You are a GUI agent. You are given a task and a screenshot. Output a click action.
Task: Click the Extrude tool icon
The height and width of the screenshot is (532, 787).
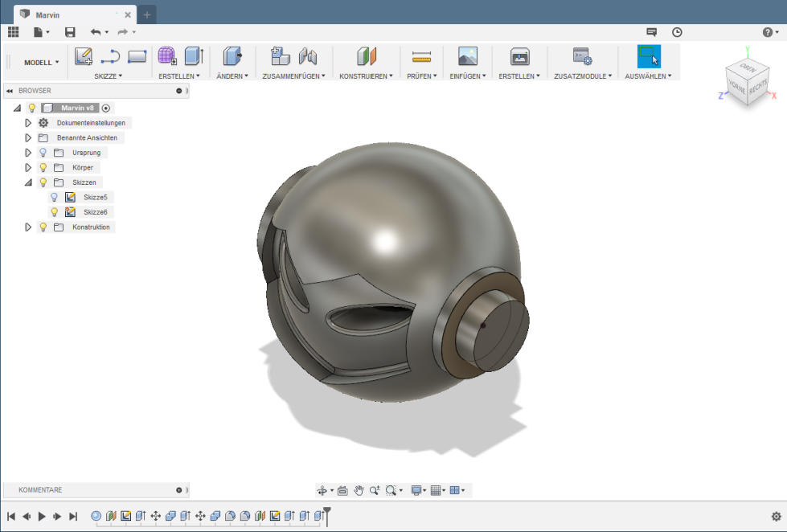[x=194, y=55]
